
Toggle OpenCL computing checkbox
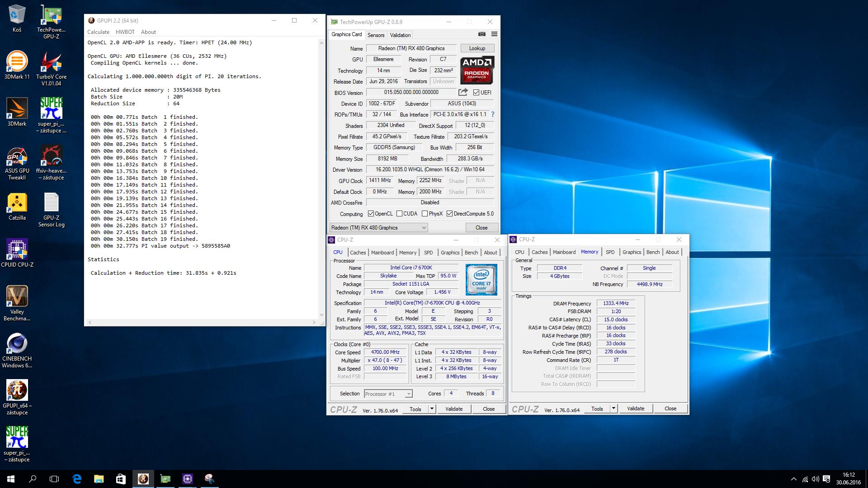371,214
